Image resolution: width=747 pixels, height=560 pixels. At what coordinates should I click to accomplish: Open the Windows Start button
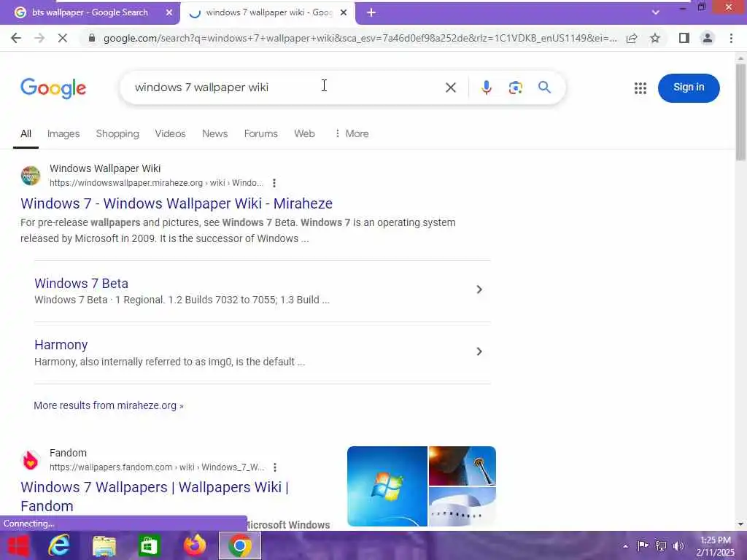click(x=18, y=545)
